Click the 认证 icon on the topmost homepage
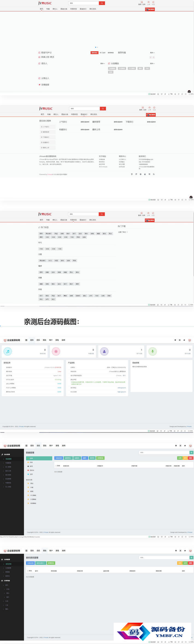Screen dimensions: 194x644 [x=153, y=2]
